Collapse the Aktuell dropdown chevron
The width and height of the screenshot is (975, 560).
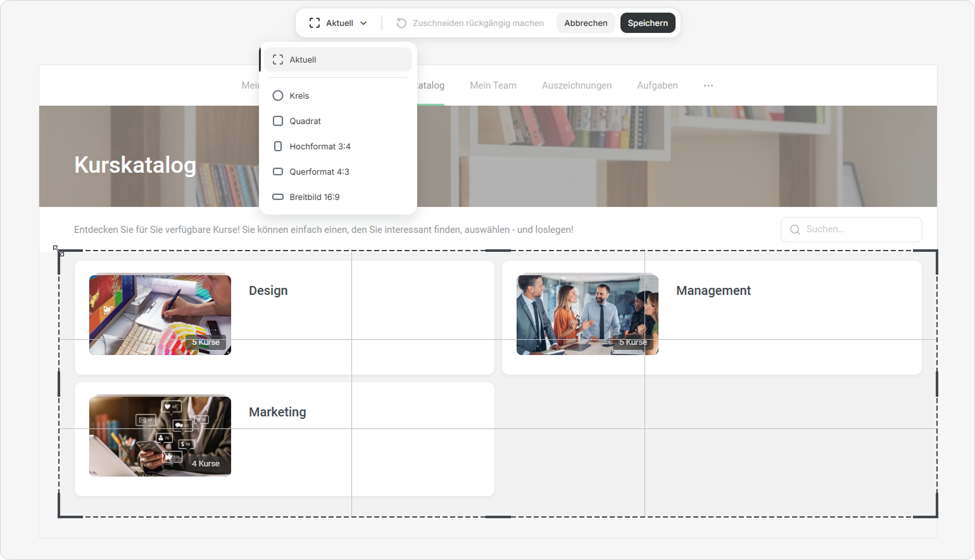pyautogui.click(x=363, y=23)
